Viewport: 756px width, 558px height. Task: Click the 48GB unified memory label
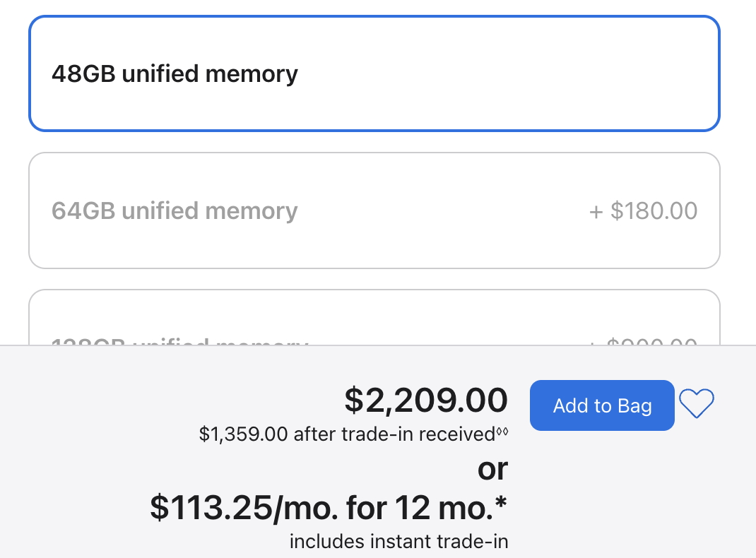click(x=175, y=73)
